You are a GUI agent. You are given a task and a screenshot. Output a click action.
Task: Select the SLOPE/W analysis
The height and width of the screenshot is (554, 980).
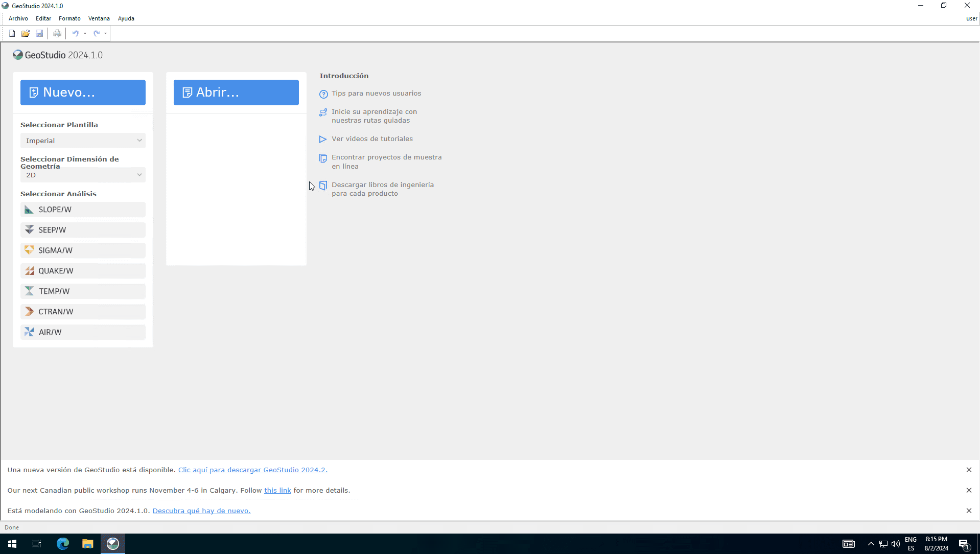pos(83,210)
